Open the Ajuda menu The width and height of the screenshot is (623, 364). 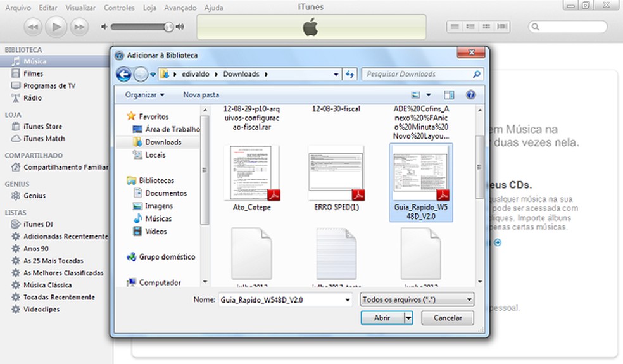214,8
